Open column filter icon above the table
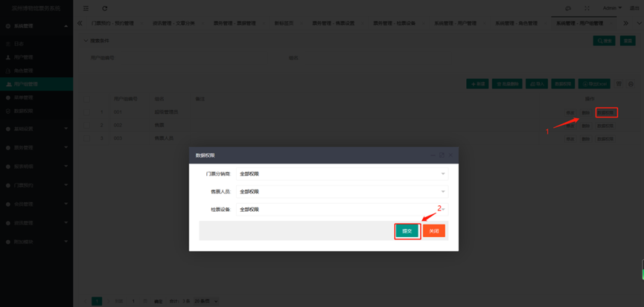The width and height of the screenshot is (644, 307). click(620, 84)
